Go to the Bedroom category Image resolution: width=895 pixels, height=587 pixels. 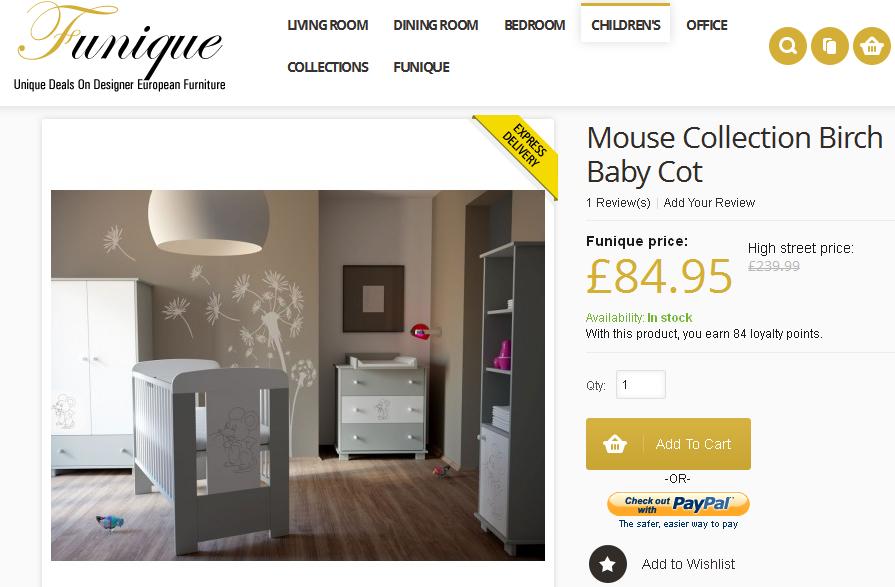[x=535, y=25]
